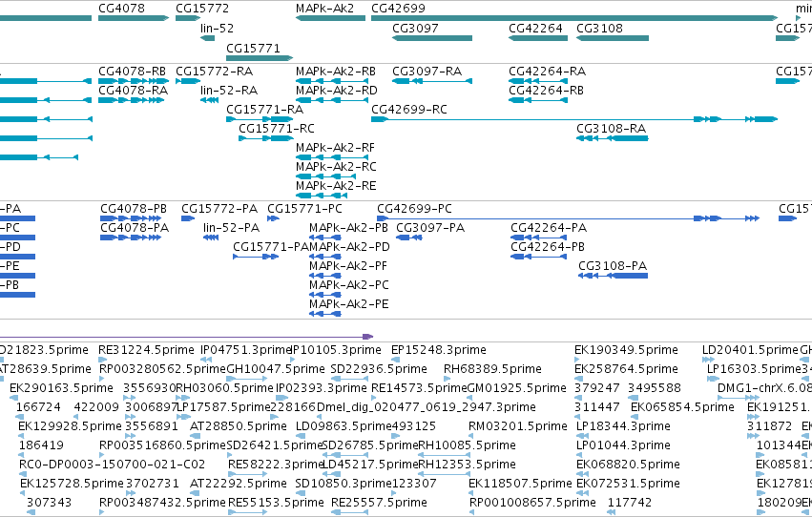Select RE31224.5prime EST label
Viewport: 812px width, 517px height.
click(146, 350)
